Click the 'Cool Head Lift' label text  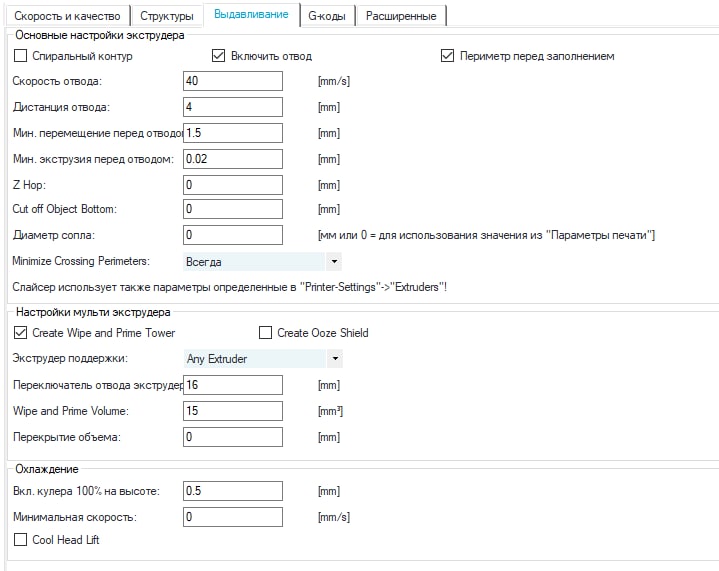coord(66,540)
